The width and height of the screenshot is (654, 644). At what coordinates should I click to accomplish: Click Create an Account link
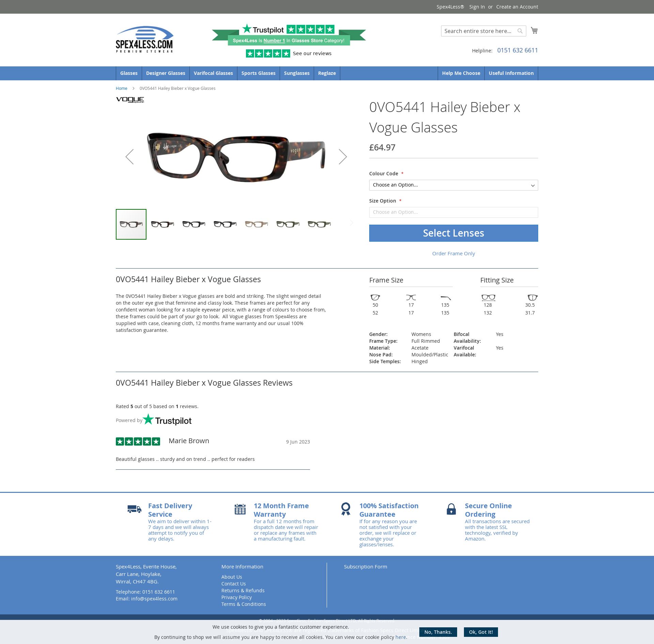coord(517,7)
